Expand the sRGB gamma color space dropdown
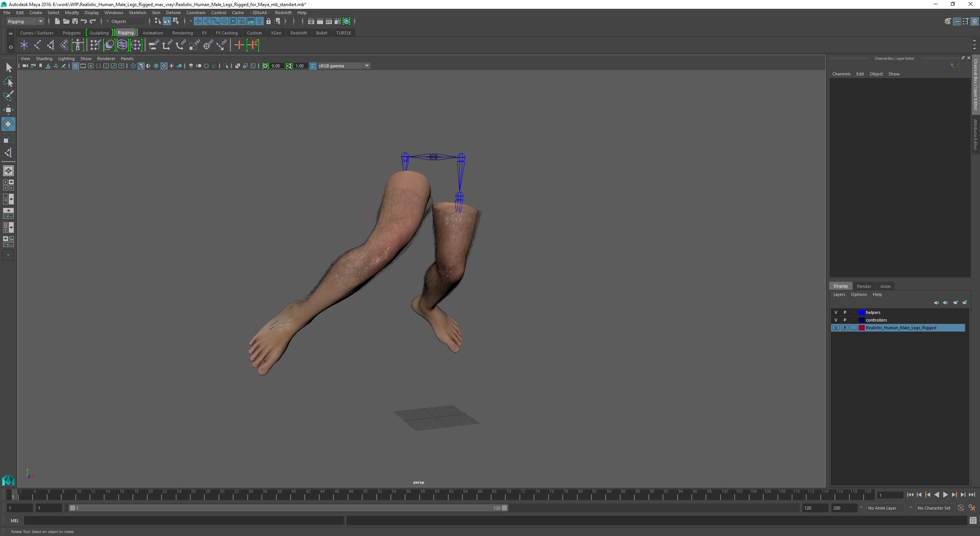The width and height of the screenshot is (980, 536). [x=367, y=66]
